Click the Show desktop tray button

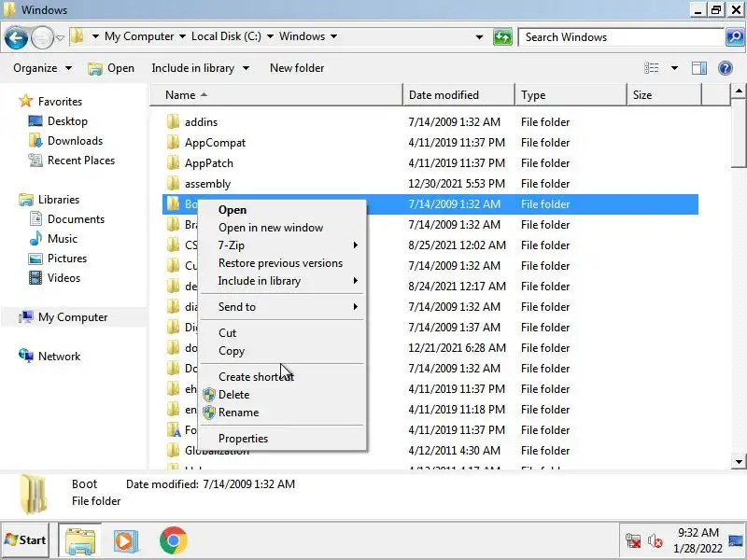pos(737,540)
